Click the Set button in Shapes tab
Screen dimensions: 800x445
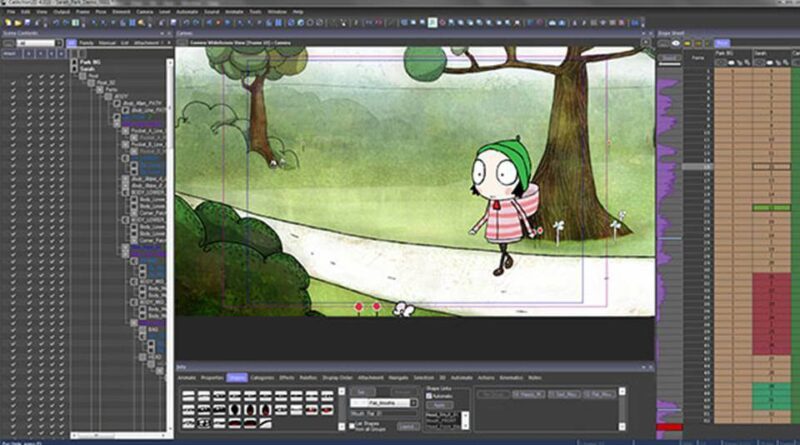(x=362, y=392)
